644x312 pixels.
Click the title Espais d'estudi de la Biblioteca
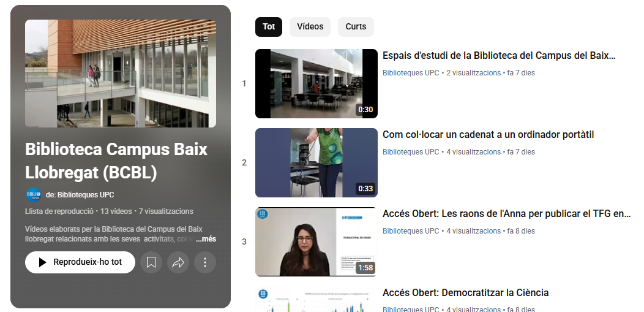pyautogui.click(x=498, y=56)
